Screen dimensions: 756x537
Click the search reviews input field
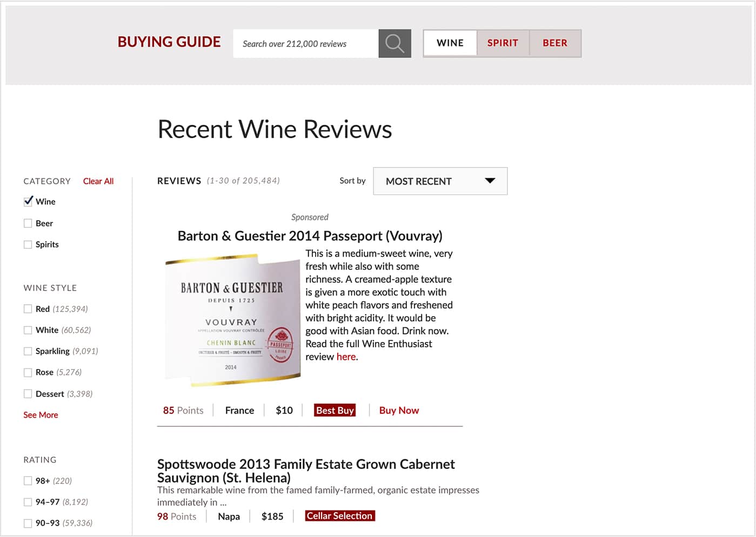(x=306, y=43)
